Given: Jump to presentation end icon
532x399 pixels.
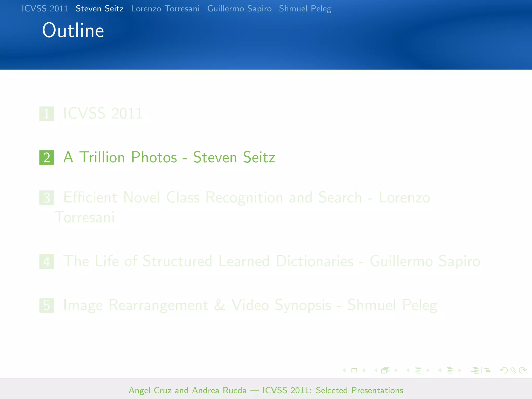Looking at the screenshot, I should click(487, 370).
